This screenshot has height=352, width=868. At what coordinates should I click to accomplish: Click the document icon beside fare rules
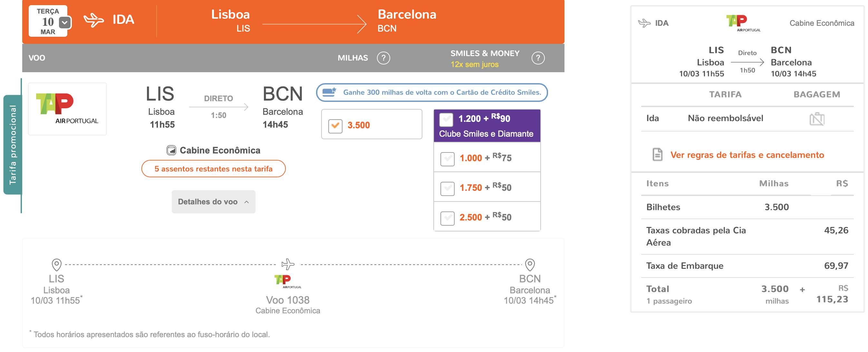pos(657,154)
